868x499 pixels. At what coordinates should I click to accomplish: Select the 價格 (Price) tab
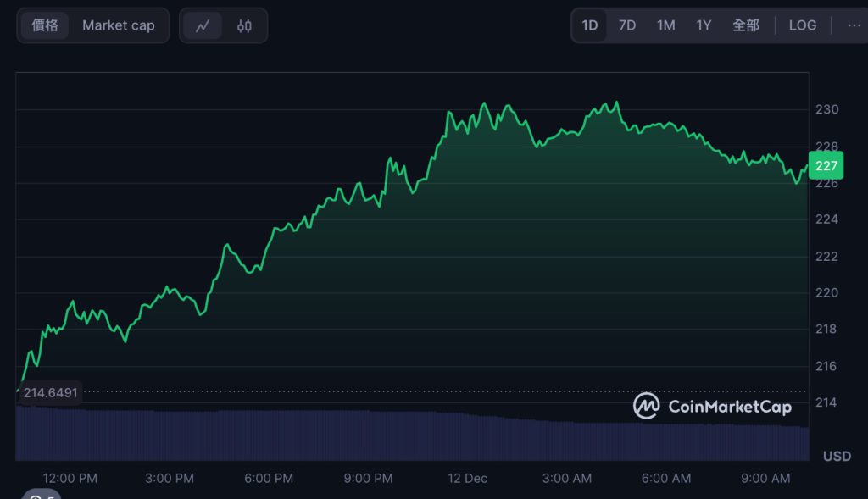click(x=46, y=25)
